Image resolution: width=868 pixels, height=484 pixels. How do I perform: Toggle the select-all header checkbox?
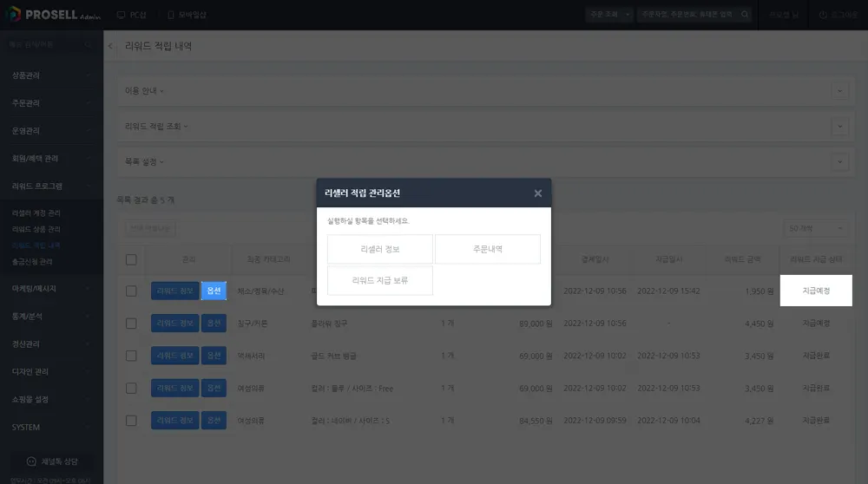[x=131, y=259]
